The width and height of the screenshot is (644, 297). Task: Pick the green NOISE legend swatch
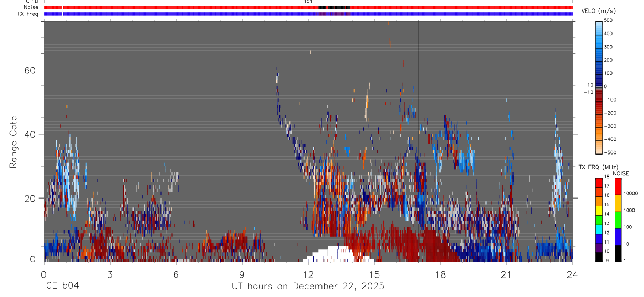(618, 219)
